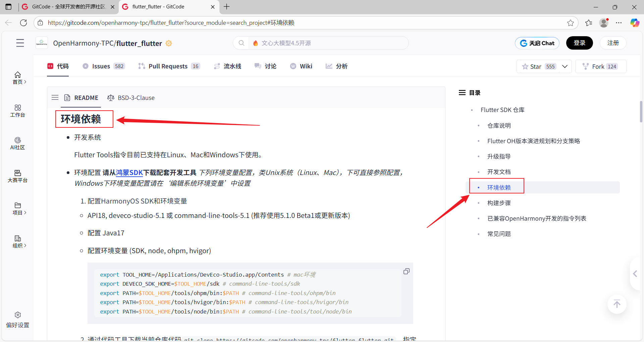
Task: Open browser settings and more menu
Action: (619, 22)
